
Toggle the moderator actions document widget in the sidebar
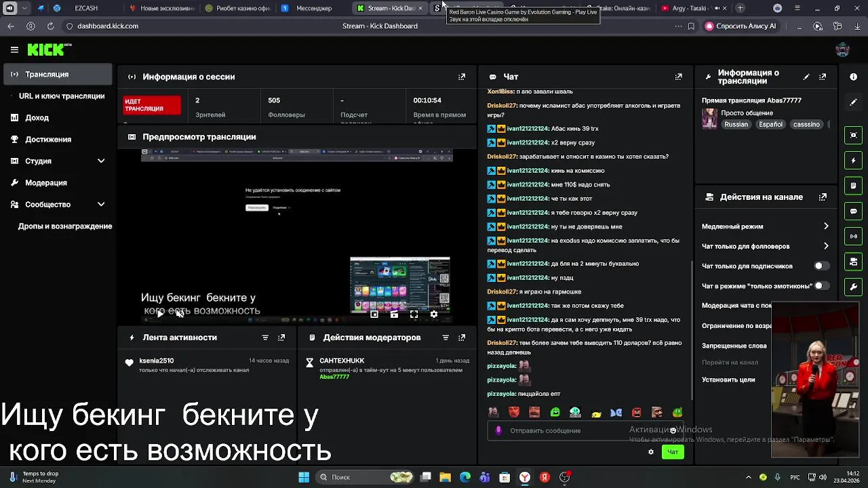854,186
